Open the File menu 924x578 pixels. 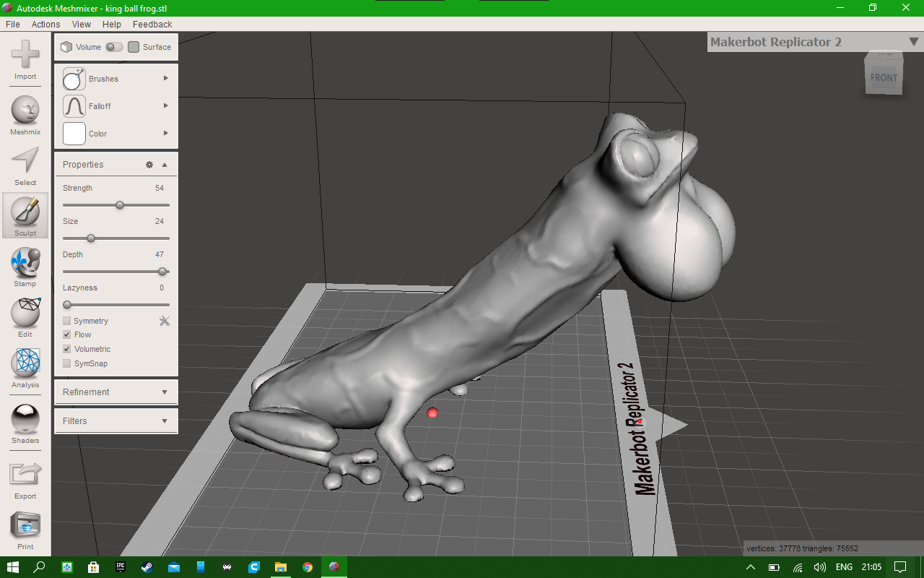13,24
